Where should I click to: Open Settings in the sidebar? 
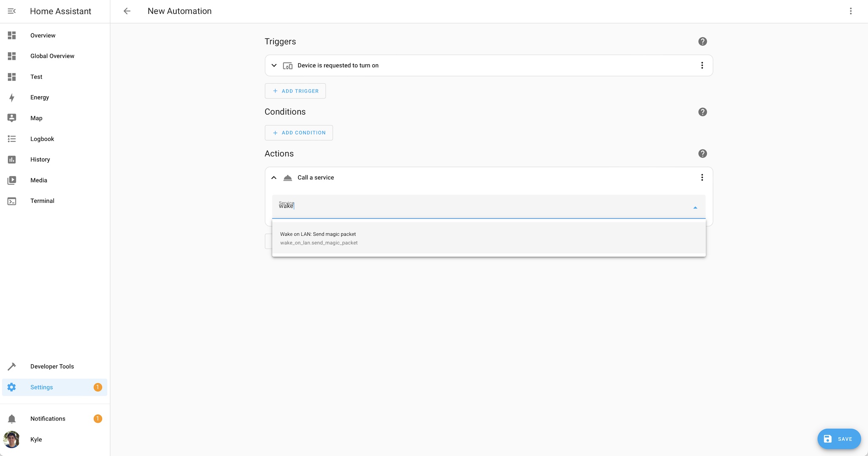point(55,387)
